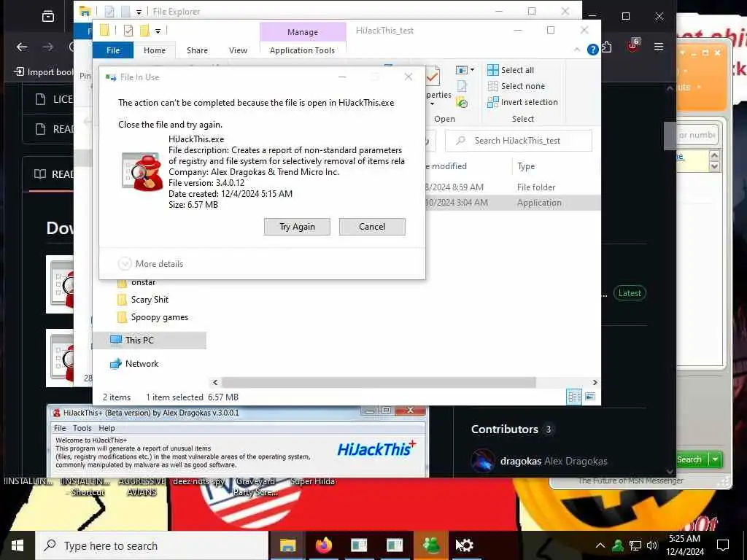Click Try Again in the File In Use dialog
The height and width of the screenshot is (560, 747).
pos(297,227)
